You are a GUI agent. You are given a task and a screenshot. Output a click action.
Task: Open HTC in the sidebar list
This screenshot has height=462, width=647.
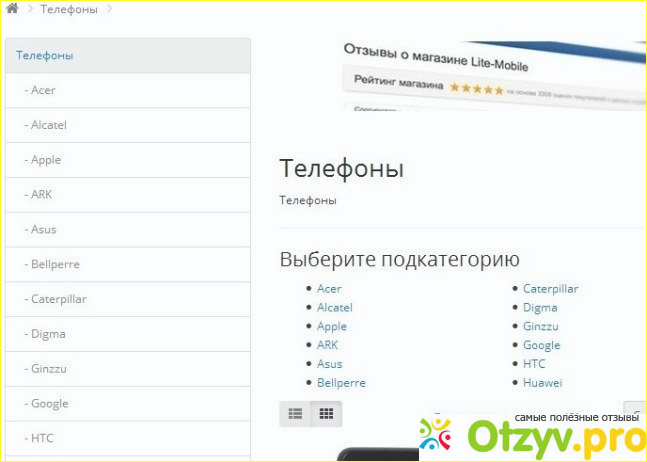pyautogui.click(x=43, y=438)
